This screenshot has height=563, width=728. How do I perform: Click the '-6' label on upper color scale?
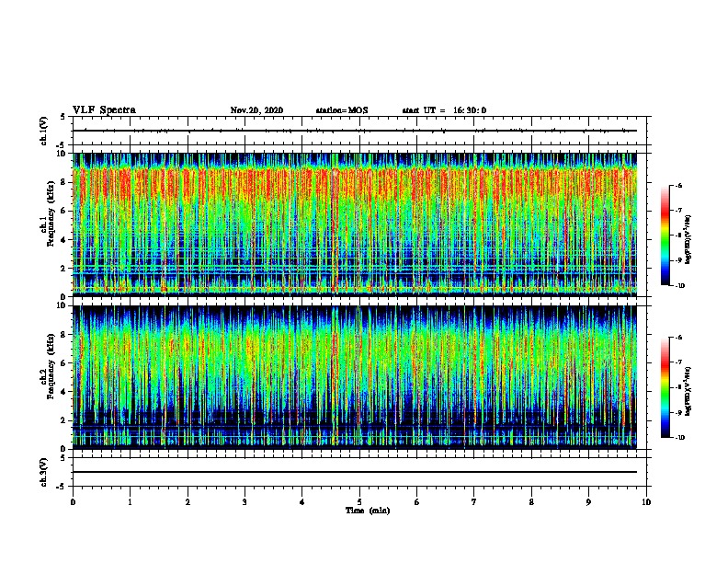pyautogui.click(x=678, y=185)
